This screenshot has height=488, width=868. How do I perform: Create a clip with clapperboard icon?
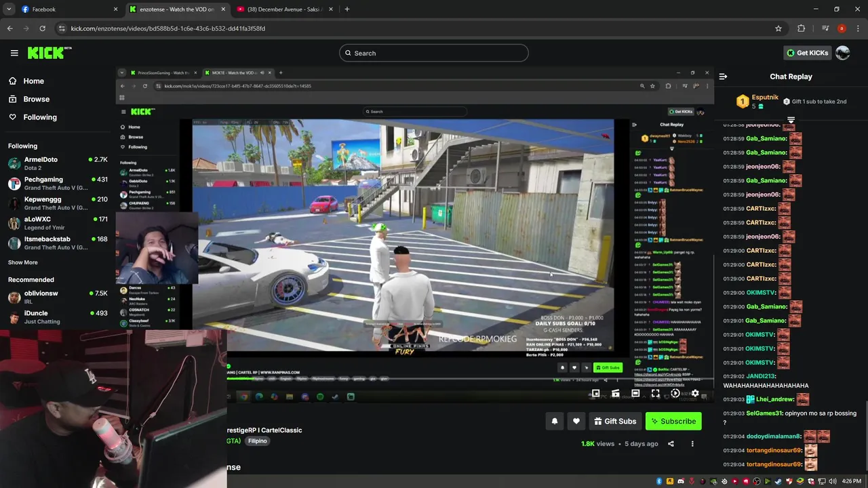pyautogui.click(x=616, y=393)
